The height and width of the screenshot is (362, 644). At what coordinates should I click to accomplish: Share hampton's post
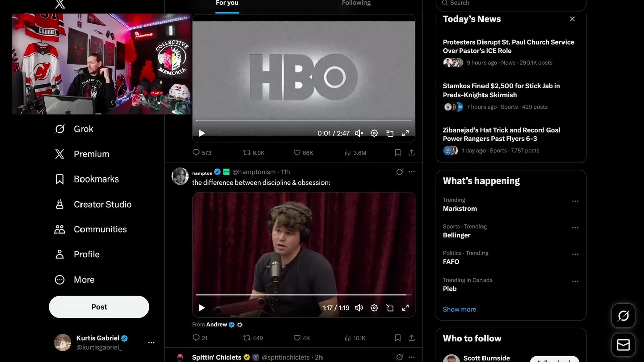tap(412, 338)
